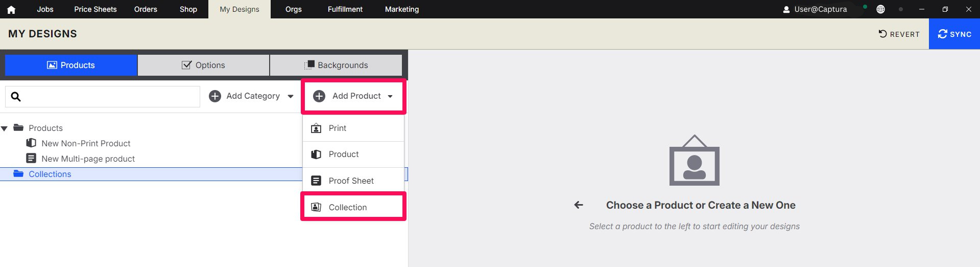Click the REVERT button
The width and height of the screenshot is (980, 267).
pos(899,34)
